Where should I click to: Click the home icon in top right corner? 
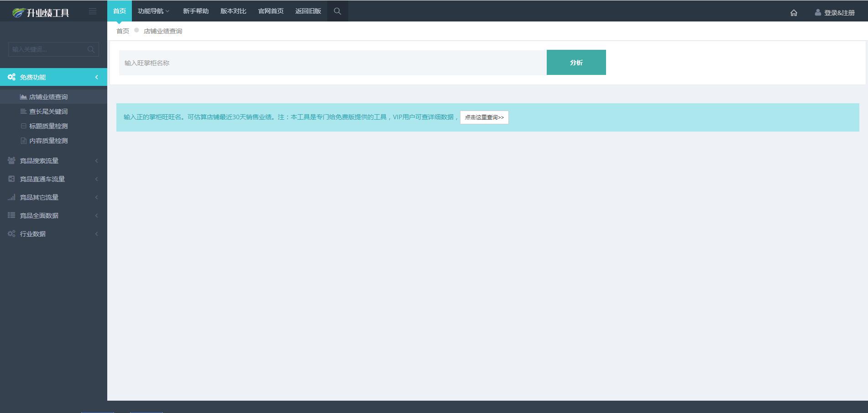point(794,13)
